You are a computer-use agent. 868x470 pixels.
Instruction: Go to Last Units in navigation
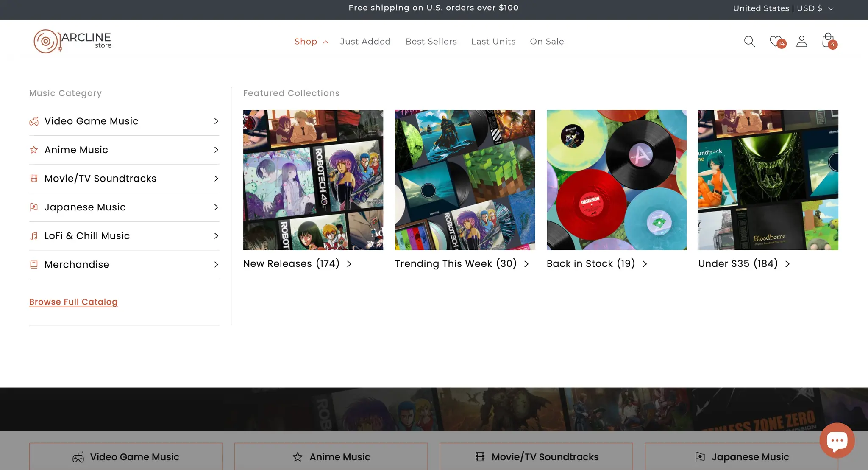click(x=493, y=42)
